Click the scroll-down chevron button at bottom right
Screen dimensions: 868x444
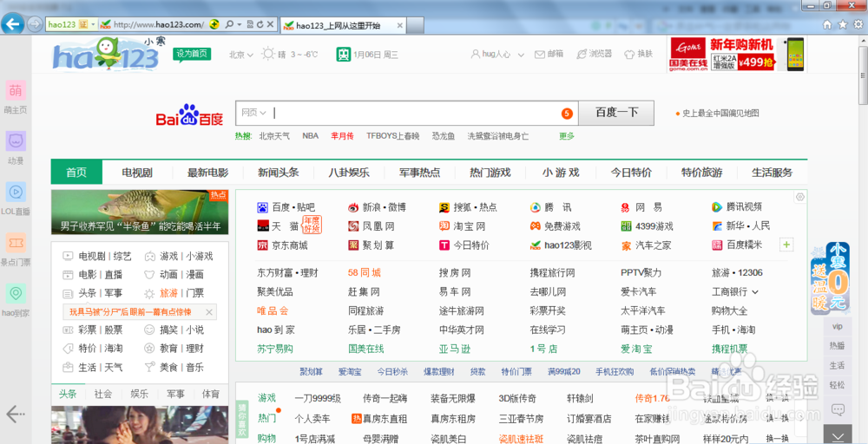837,434
